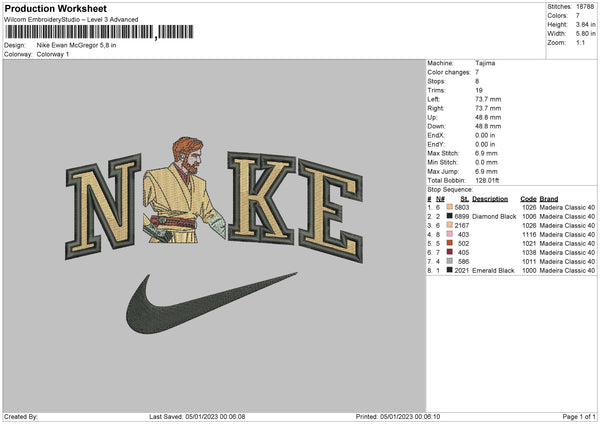Screen dimensions: 600x424
Task: Click the Diamond Black color swatch
Action: click(x=450, y=216)
